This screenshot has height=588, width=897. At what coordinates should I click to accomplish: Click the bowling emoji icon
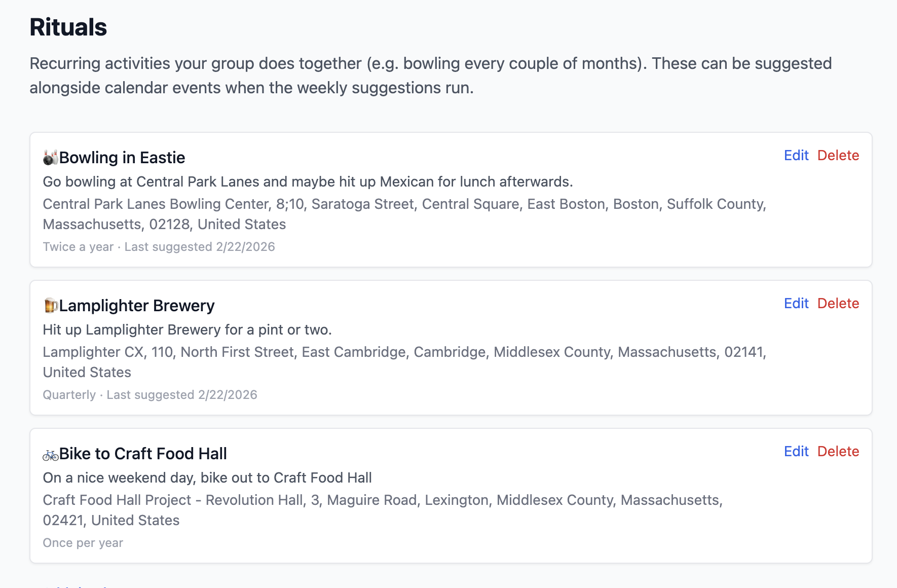(x=50, y=158)
